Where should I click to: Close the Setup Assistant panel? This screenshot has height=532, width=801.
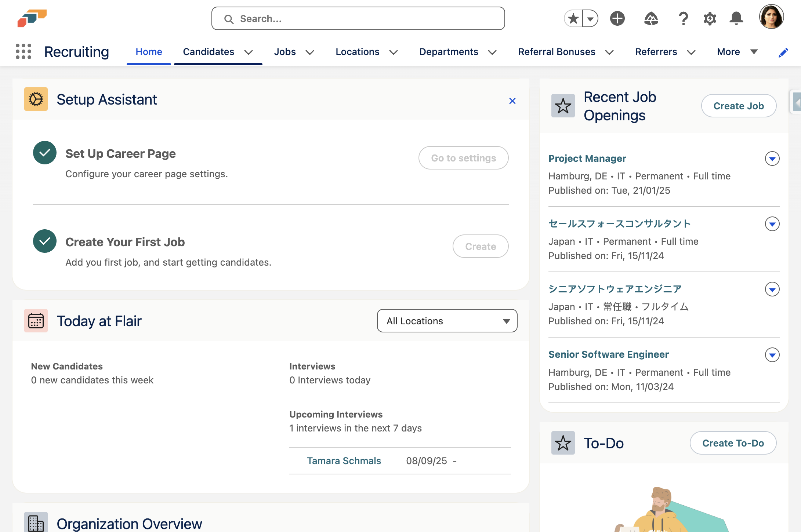click(512, 101)
